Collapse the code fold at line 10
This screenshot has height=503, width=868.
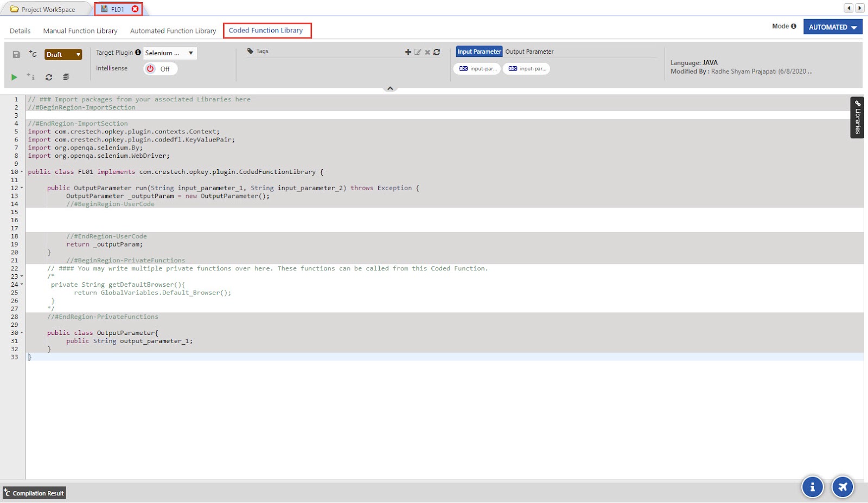[22, 172]
